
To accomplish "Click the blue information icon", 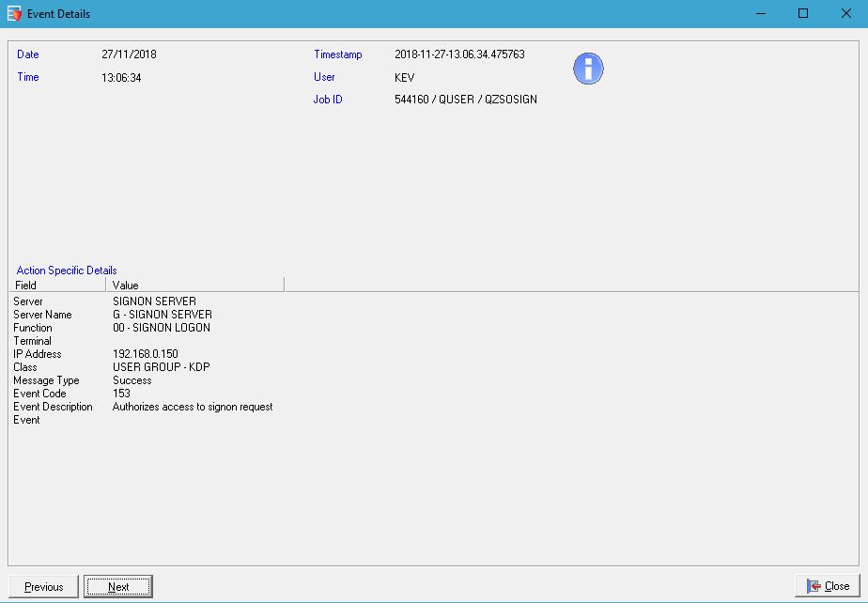I will click(588, 69).
